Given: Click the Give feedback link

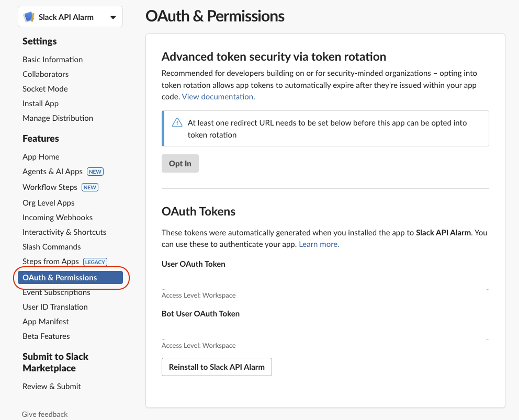Looking at the screenshot, I should point(44,414).
